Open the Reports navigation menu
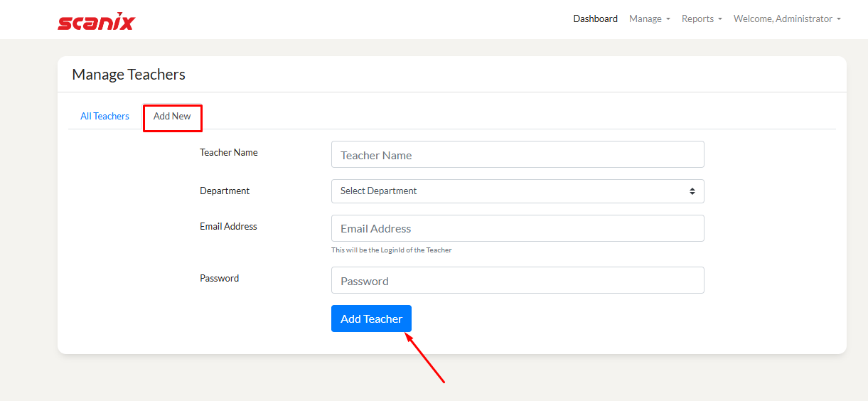Image resolution: width=868 pixels, height=401 pixels. [x=697, y=19]
